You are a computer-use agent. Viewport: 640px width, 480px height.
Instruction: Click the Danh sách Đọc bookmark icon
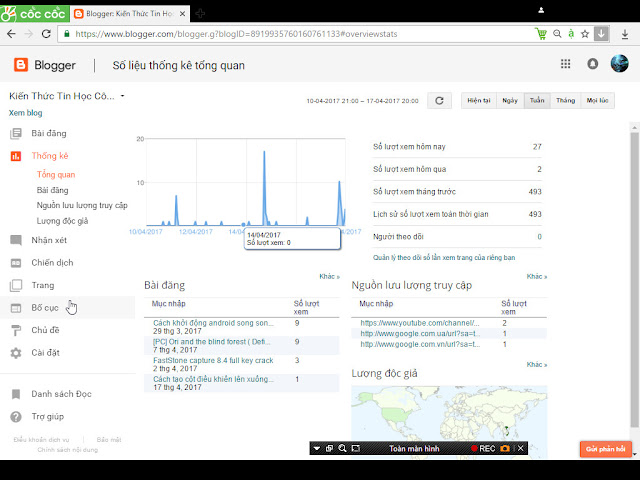16,394
